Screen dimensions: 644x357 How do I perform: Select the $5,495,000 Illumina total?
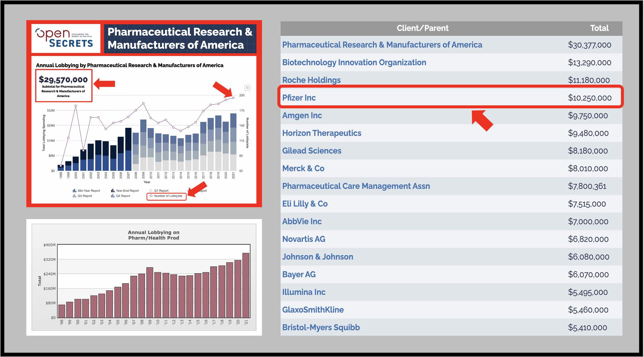(588, 292)
